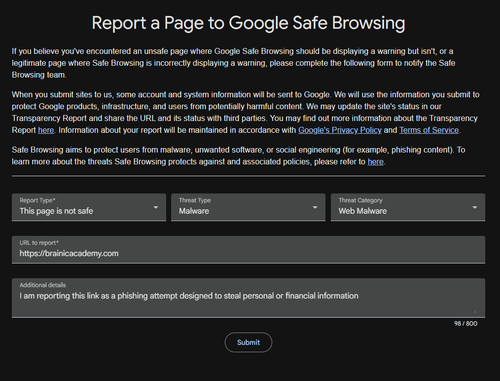Submit the Safe Browsing report
The image size is (500, 381).
[x=248, y=342]
